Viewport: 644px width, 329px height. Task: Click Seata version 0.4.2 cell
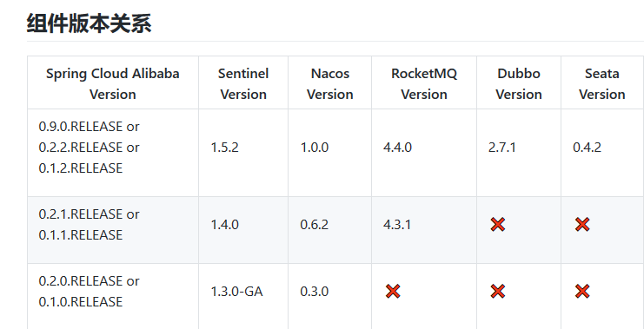(x=602, y=153)
